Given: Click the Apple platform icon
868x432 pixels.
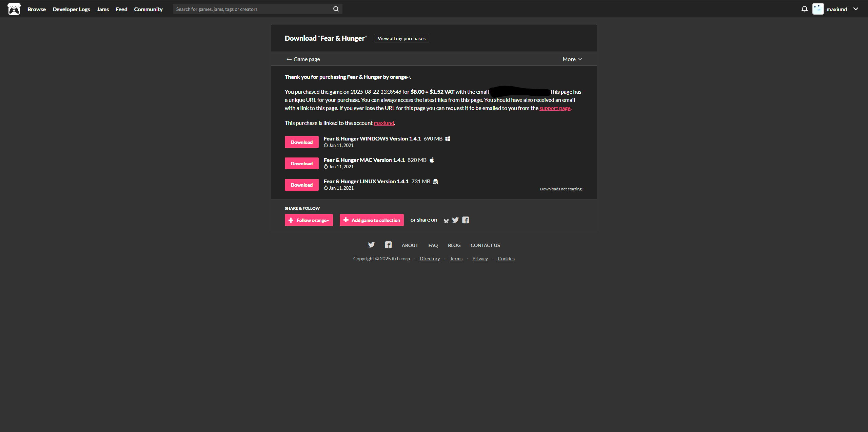Looking at the screenshot, I should tap(432, 160).
